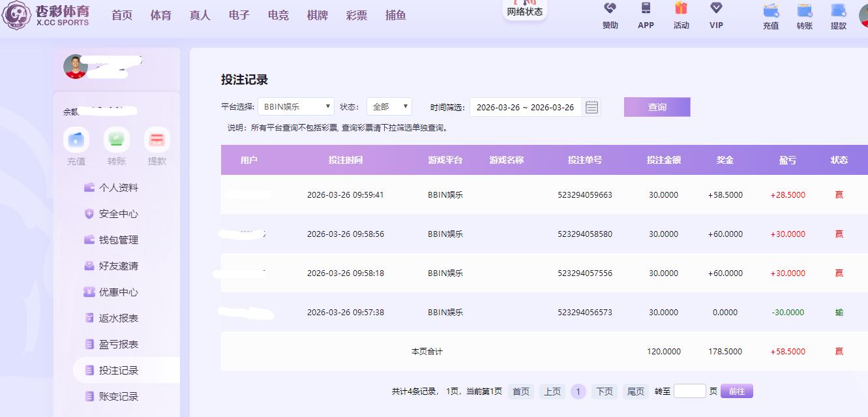This screenshot has height=417, width=868.
Task: Open the APP download icon
Action: 646,8
